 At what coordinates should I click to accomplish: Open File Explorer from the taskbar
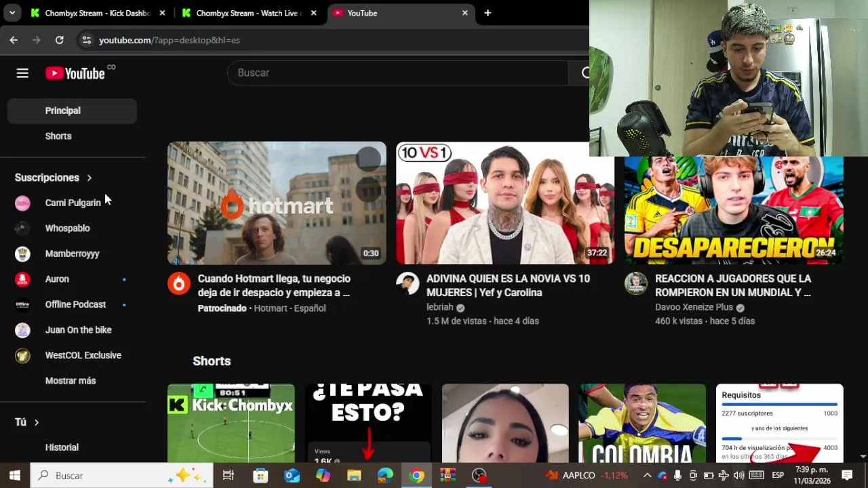(354, 475)
